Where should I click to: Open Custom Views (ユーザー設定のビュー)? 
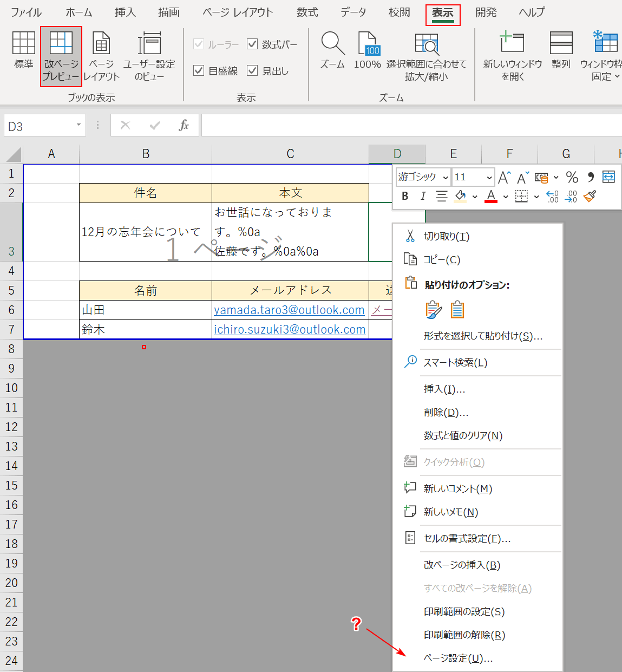pos(149,56)
